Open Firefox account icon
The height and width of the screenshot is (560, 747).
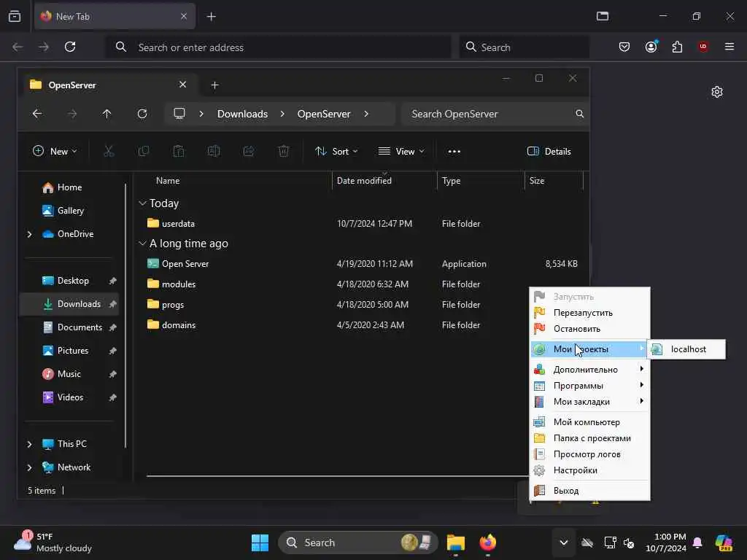651,47
